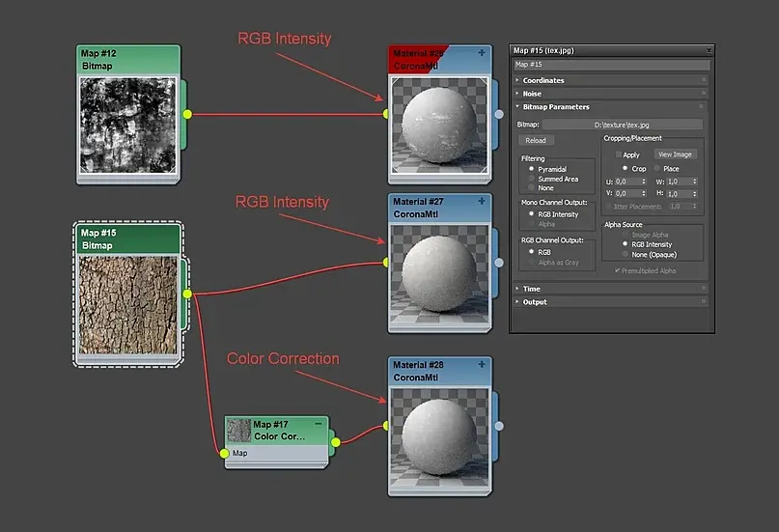Click the View Image button
Image resolution: width=779 pixels, height=532 pixels.
pyautogui.click(x=676, y=154)
